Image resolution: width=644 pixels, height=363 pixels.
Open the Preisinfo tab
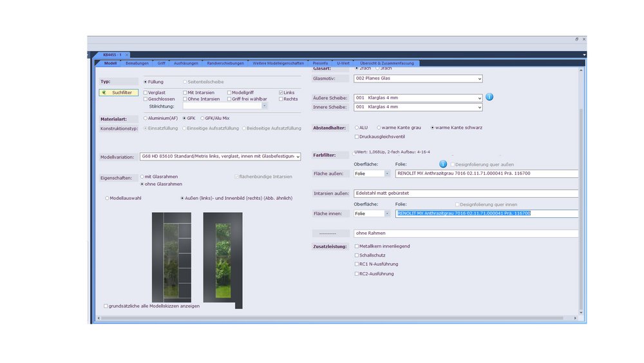click(320, 63)
